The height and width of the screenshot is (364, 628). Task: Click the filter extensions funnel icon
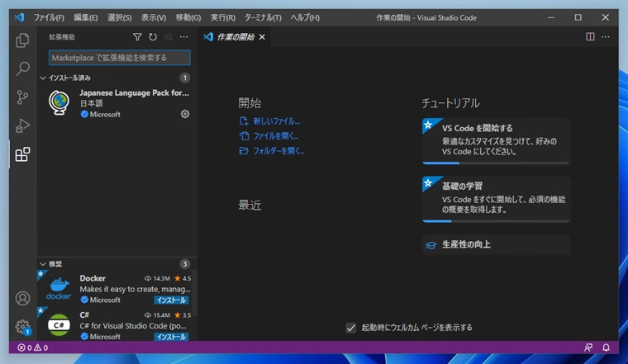click(137, 37)
